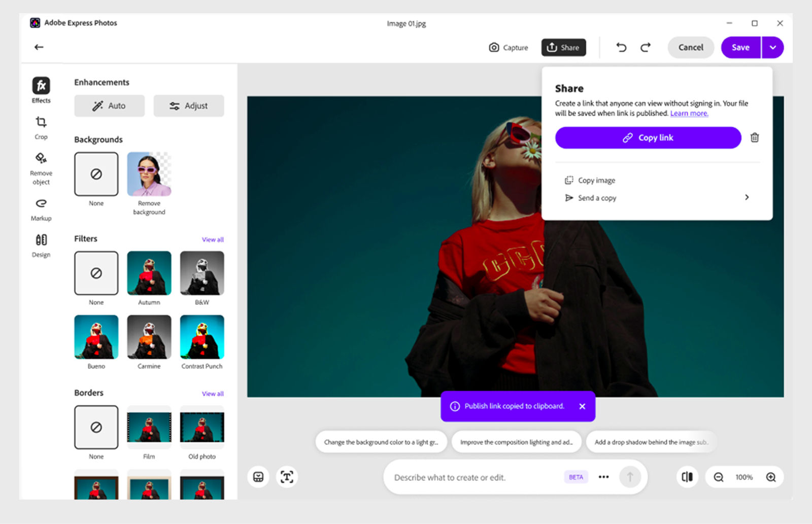The height and width of the screenshot is (524, 812).
Task: Click the text recognition icon
Action: tap(287, 477)
